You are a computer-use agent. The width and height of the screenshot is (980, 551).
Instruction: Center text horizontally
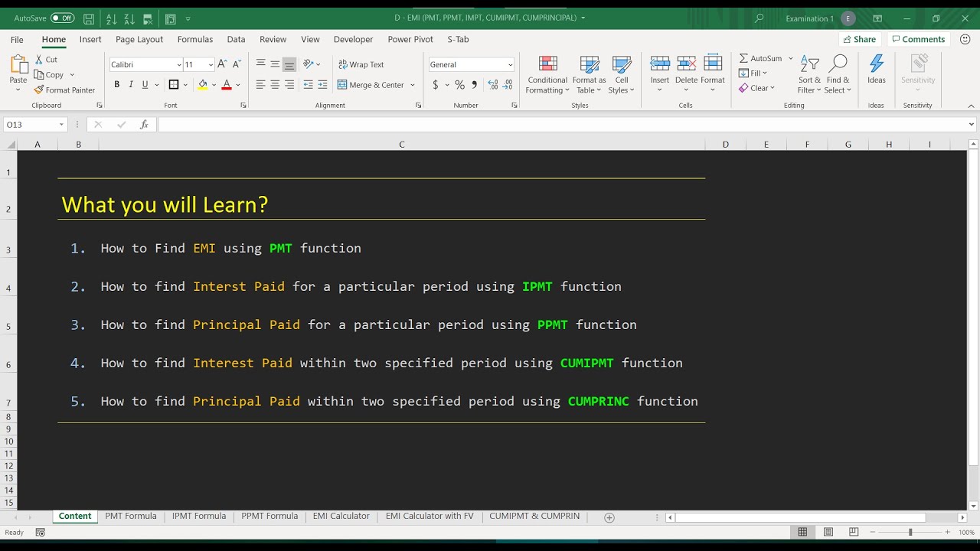275,85
